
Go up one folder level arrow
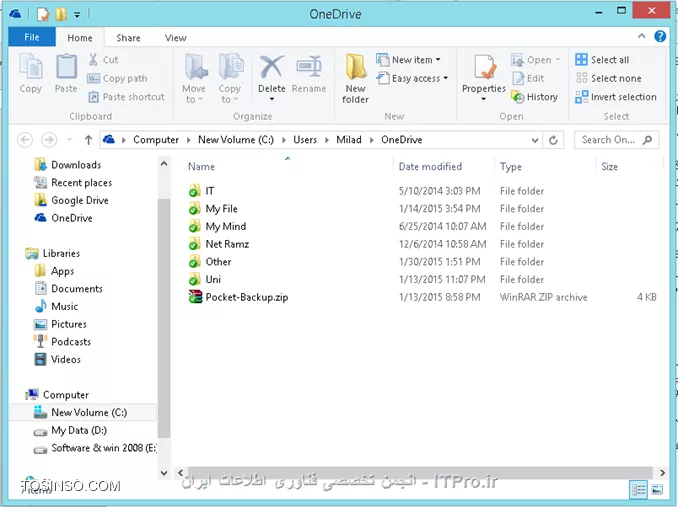[x=88, y=140]
